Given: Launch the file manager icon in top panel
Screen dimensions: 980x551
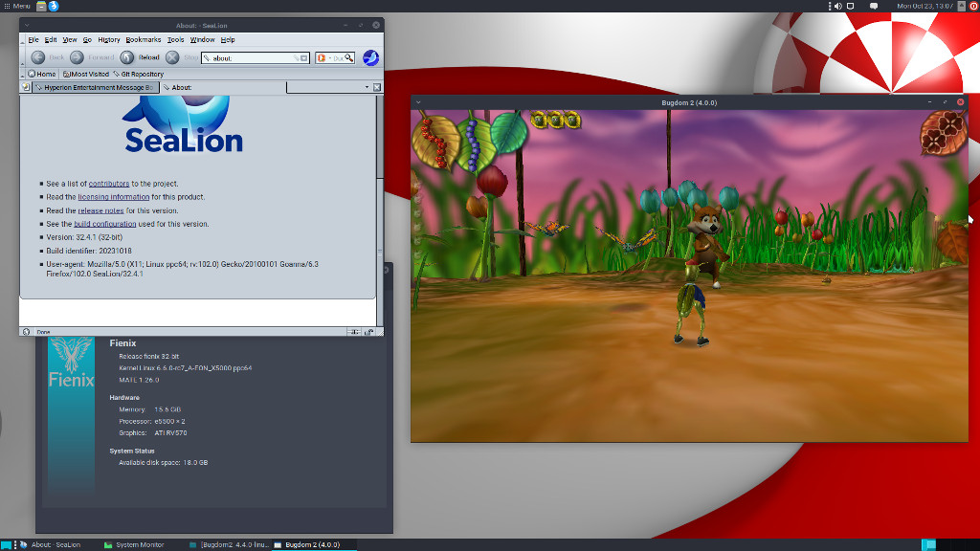Looking at the screenshot, I should [41, 6].
